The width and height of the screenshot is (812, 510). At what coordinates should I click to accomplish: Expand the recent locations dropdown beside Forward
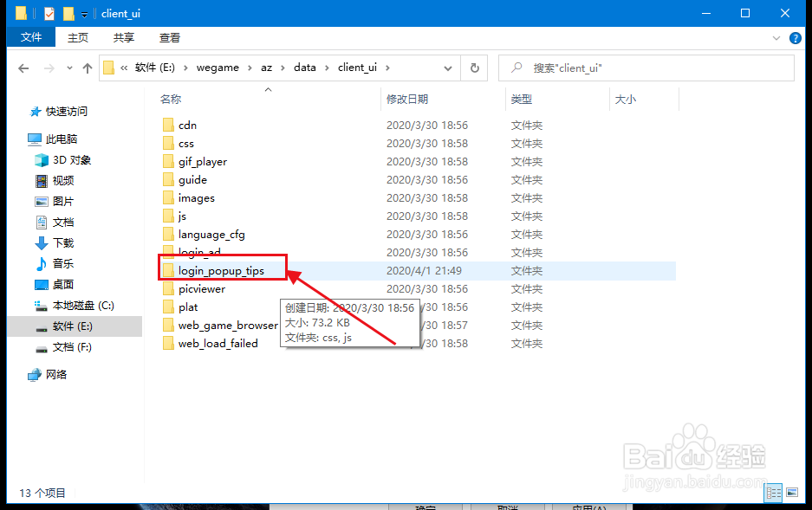point(68,68)
